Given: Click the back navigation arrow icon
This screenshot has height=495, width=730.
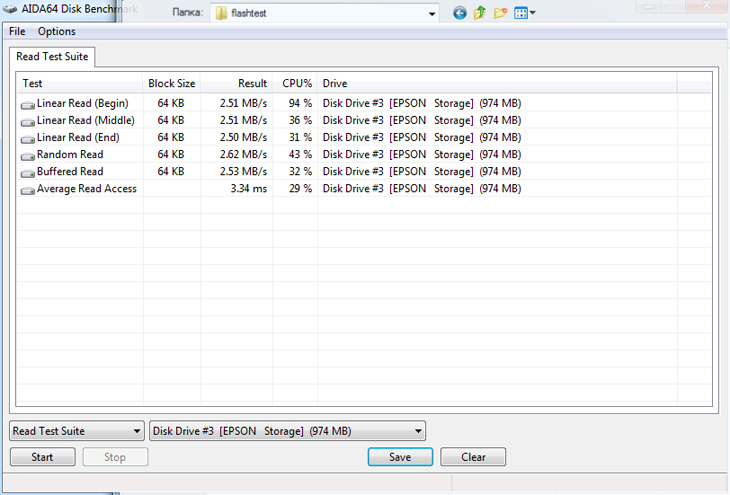Looking at the screenshot, I should click(x=459, y=13).
